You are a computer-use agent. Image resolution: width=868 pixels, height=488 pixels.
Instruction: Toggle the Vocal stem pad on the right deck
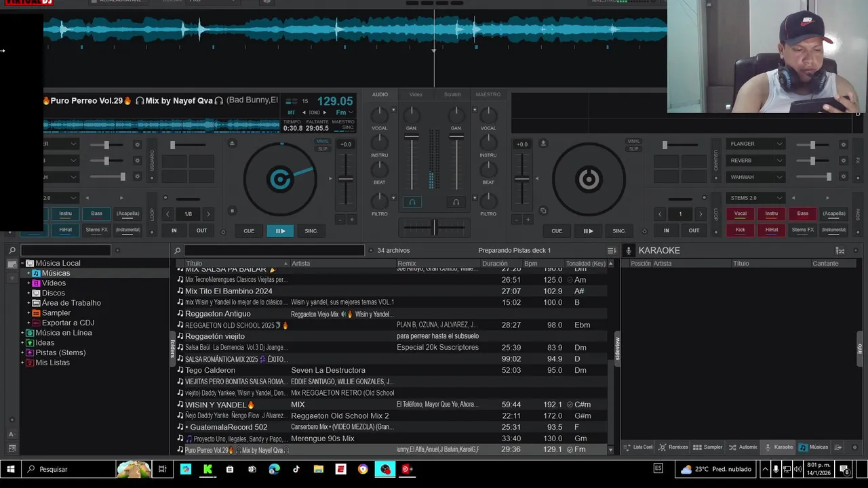click(741, 213)
